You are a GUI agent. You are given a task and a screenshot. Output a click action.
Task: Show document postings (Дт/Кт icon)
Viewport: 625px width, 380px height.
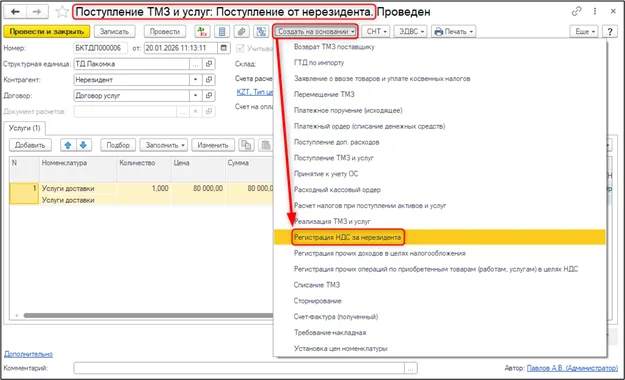[x=202, y=32]
